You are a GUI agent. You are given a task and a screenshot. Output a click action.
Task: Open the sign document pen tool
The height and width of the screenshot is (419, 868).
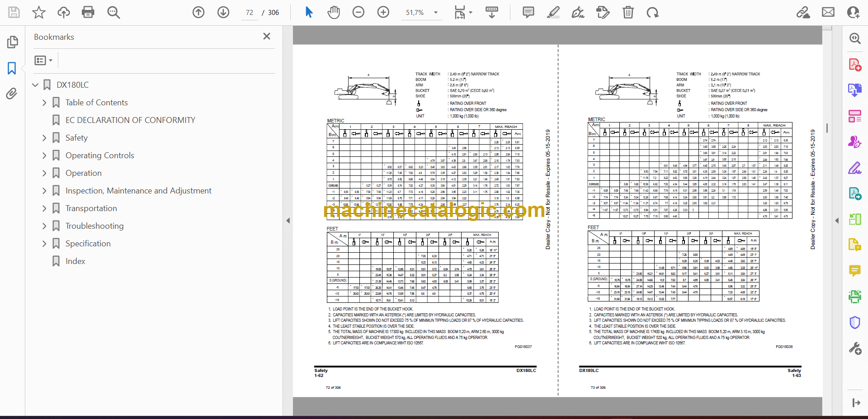pyautogui.click(x=578, y=12)
